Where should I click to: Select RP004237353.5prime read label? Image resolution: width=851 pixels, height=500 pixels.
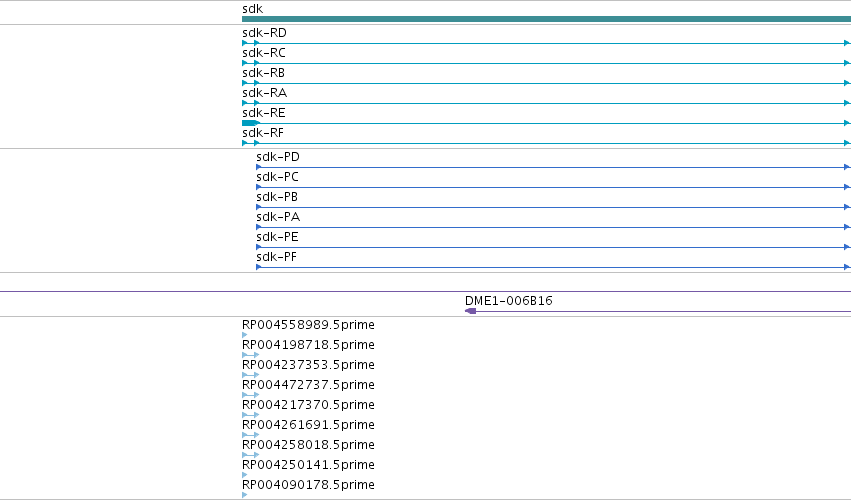[308, 365]
